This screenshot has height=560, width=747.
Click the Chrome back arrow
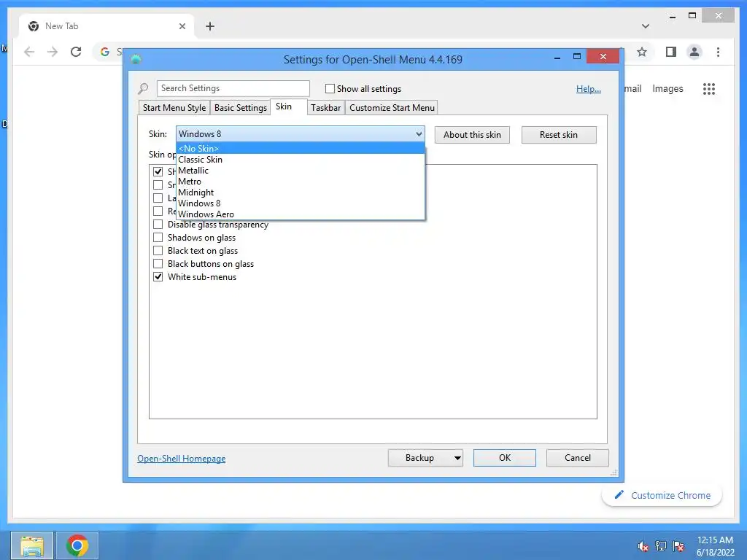[29, 52]
